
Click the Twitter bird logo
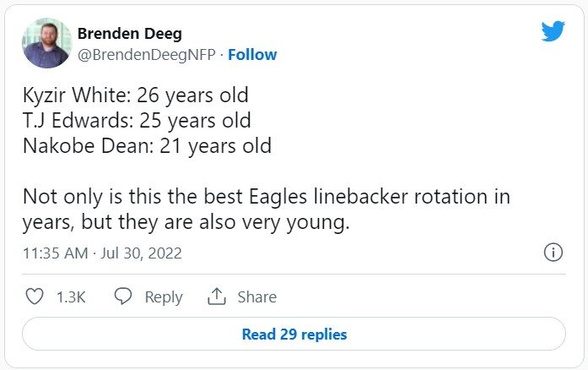pos(553,32)
